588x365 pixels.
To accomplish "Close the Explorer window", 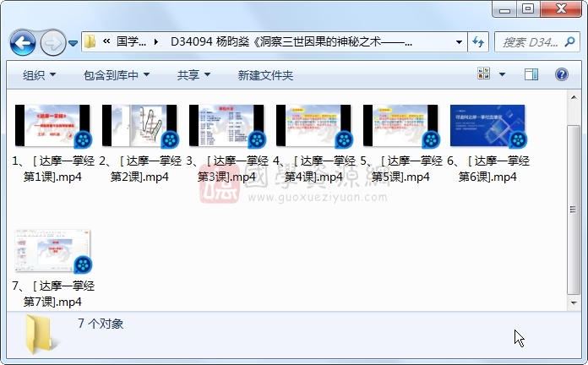I will tap(561, 9).
